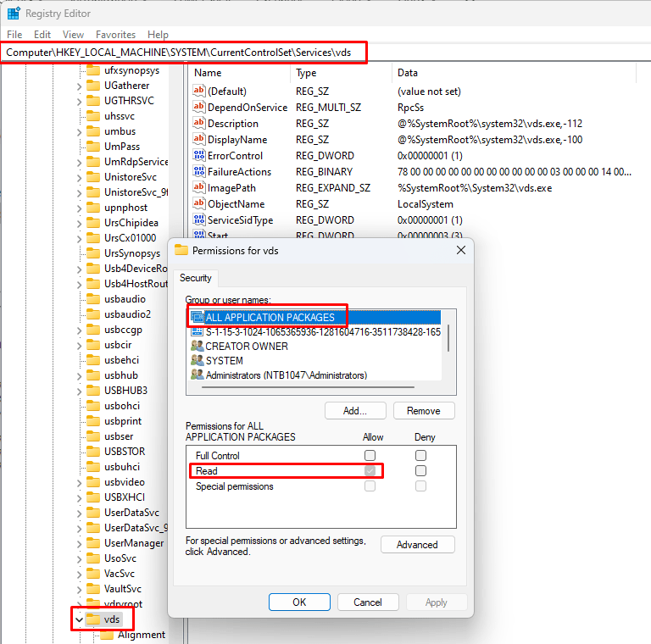Image resolution: width=651 pixels, height=644 pixels.
Task: Collapse the vds tree node
Action: coord(79,619)
